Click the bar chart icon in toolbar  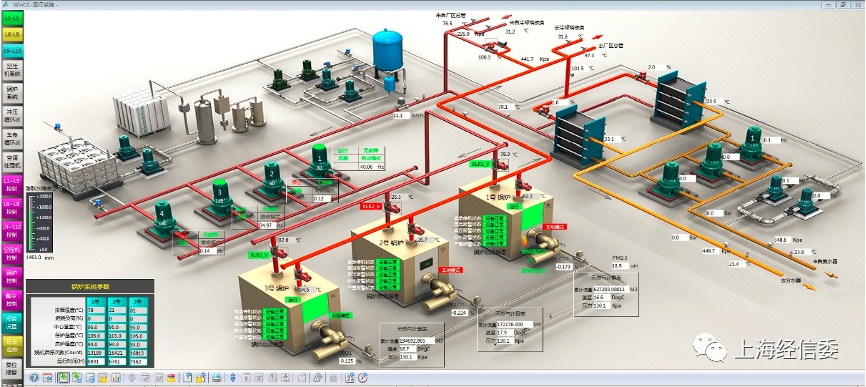(x=116, y=378)
